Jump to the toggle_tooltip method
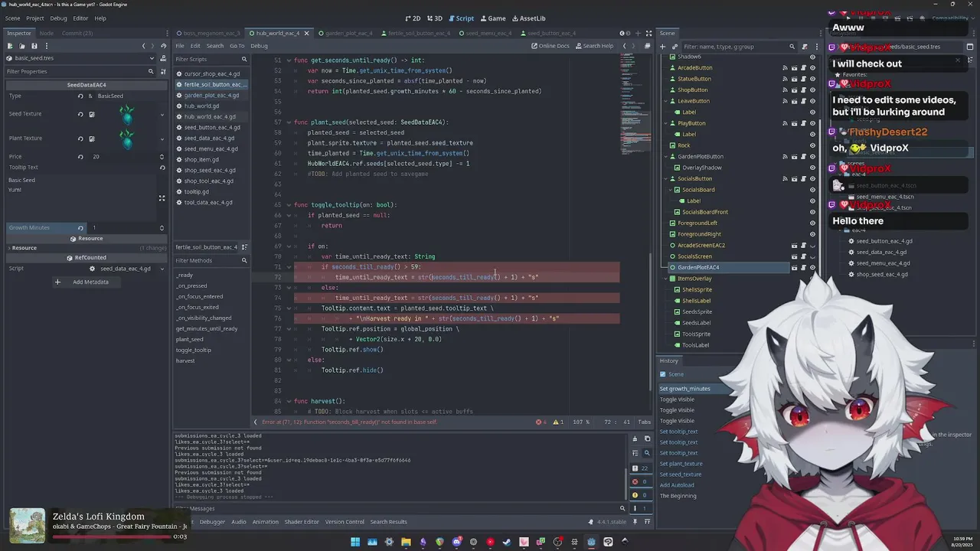Viewport: 980px width, 551px height. pyautogui.click(x=193, y=350)
